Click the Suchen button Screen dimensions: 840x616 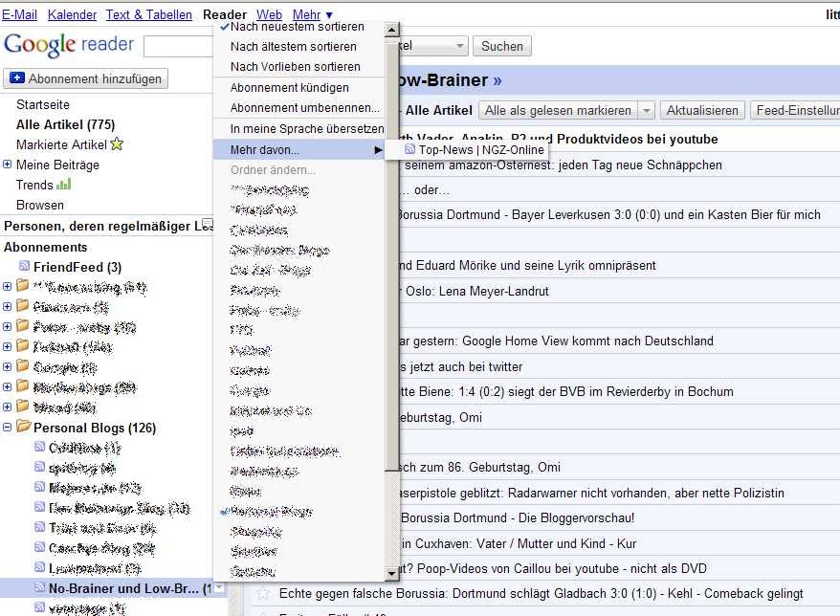coord(502,47)
